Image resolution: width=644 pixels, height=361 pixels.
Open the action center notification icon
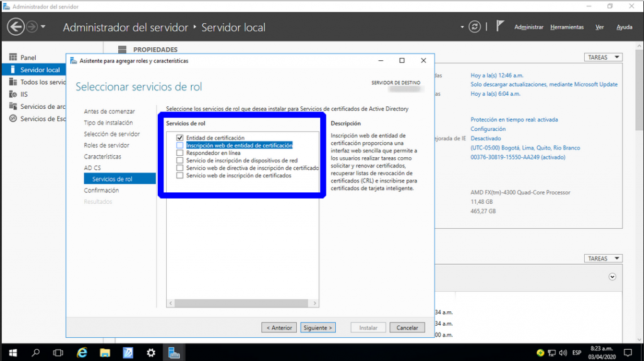point(628,353)
